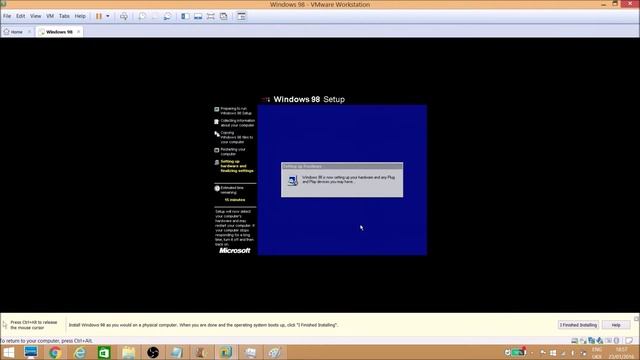Screen dimensions: 640x360
Task: Open File Explorer from the taskbar
Action: [128, 352]
